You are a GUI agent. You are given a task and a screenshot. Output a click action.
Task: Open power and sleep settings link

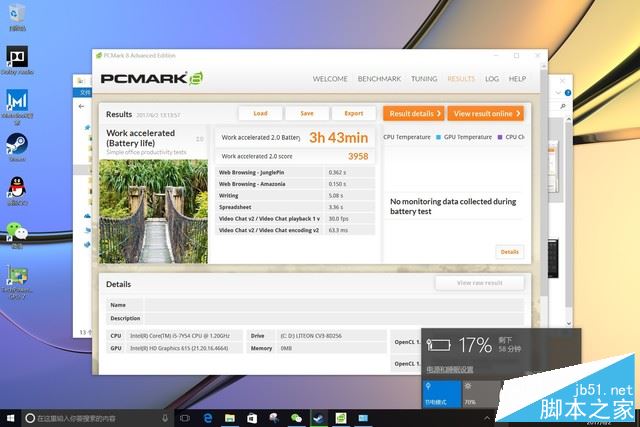450,369
